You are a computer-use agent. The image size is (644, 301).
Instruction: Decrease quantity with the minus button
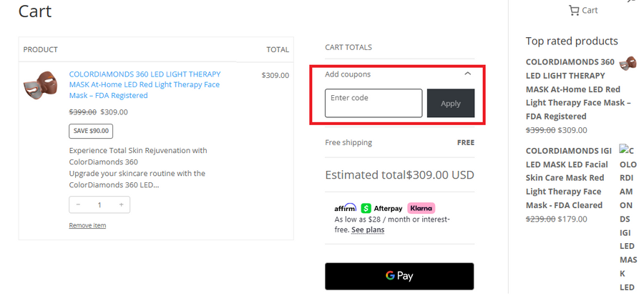click(78, 204)
